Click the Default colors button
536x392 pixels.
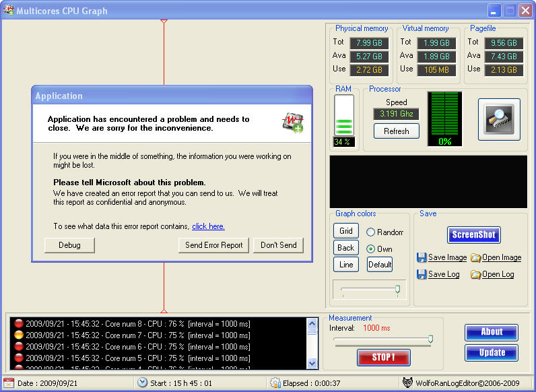point(380,265)
